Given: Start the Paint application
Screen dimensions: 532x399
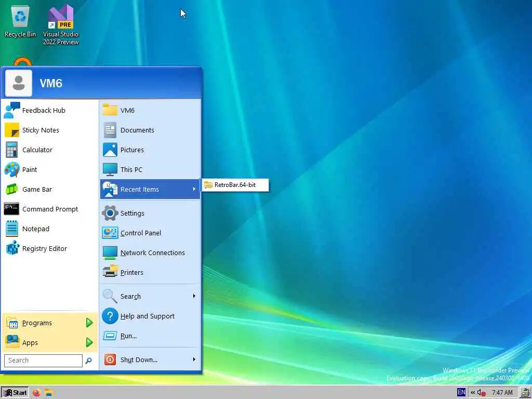Looking at the screenshot, I should coord(49,169).
